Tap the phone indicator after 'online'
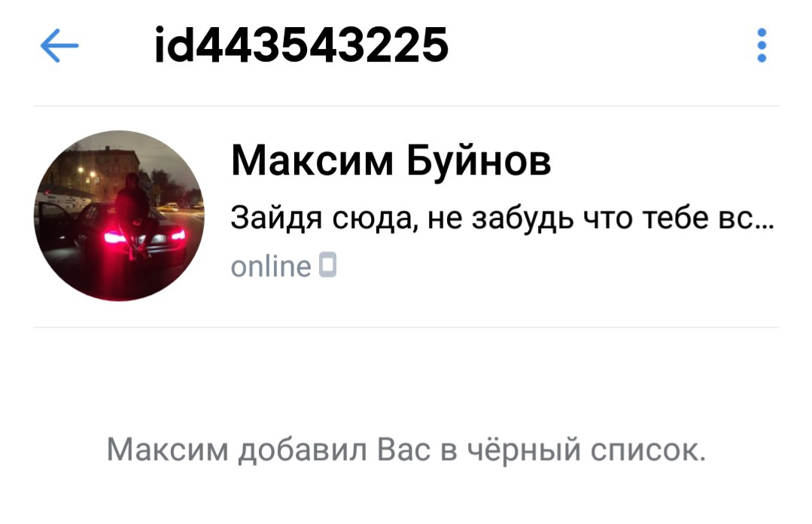 [x=327, y=265]
